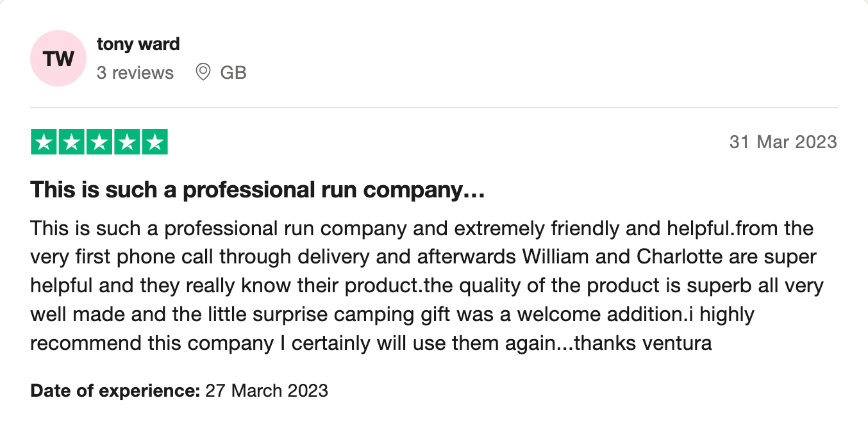Click the location pin icon

pos(203,72)
